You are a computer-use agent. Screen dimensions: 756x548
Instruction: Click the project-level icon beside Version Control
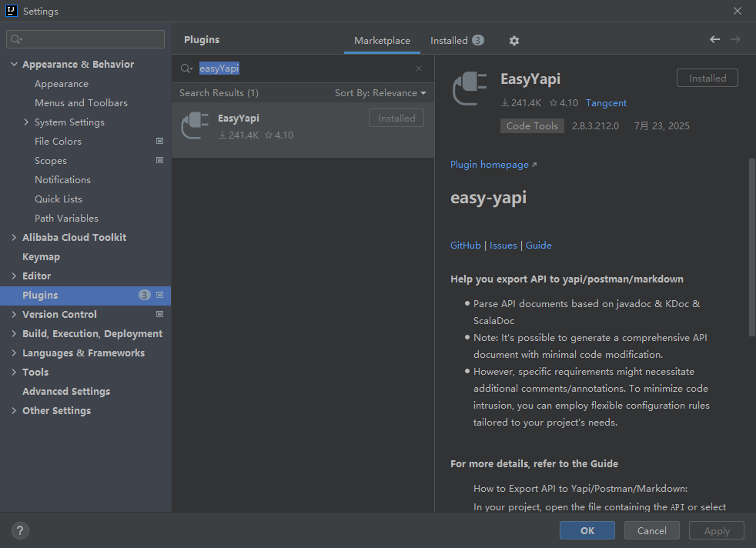pos(159,315)
